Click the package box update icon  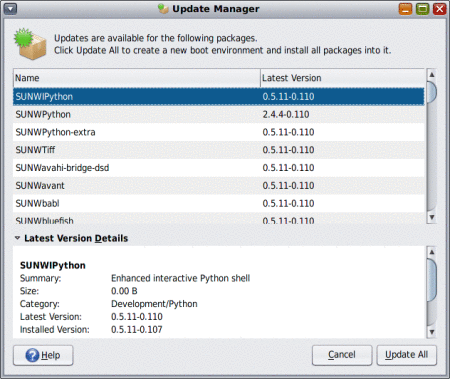point(30,44)
